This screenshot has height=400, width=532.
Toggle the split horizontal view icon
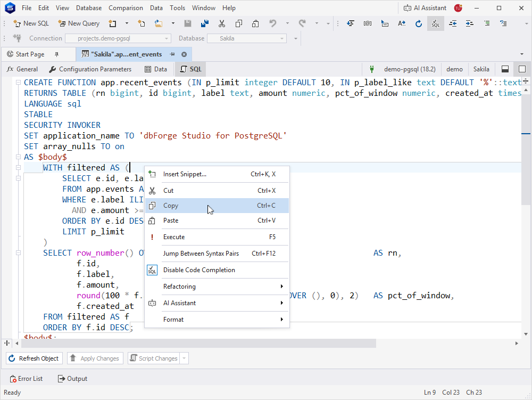(505, 69)
